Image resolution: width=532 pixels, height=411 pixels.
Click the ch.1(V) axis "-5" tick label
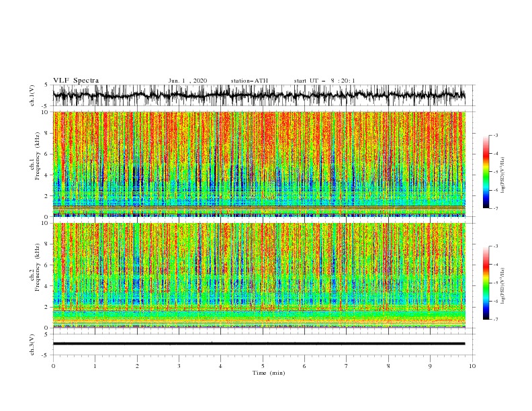(46, 106)
